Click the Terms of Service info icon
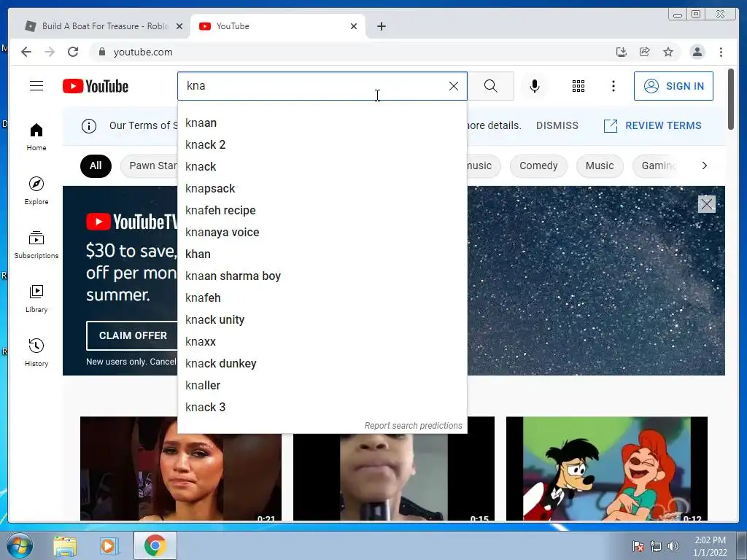Screen dimensions: 747x560 tap(89, 125)
